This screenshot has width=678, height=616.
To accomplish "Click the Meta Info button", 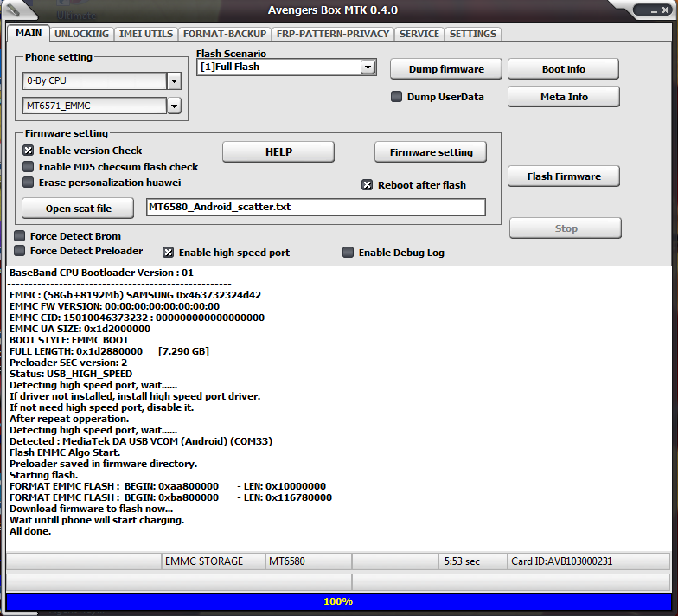I will click(564, 97).
